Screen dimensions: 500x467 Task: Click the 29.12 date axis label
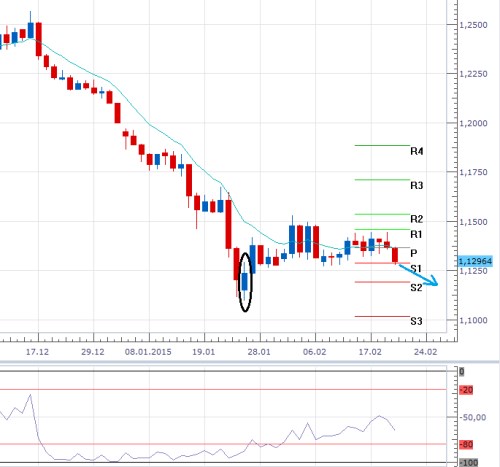click(93, 352)
